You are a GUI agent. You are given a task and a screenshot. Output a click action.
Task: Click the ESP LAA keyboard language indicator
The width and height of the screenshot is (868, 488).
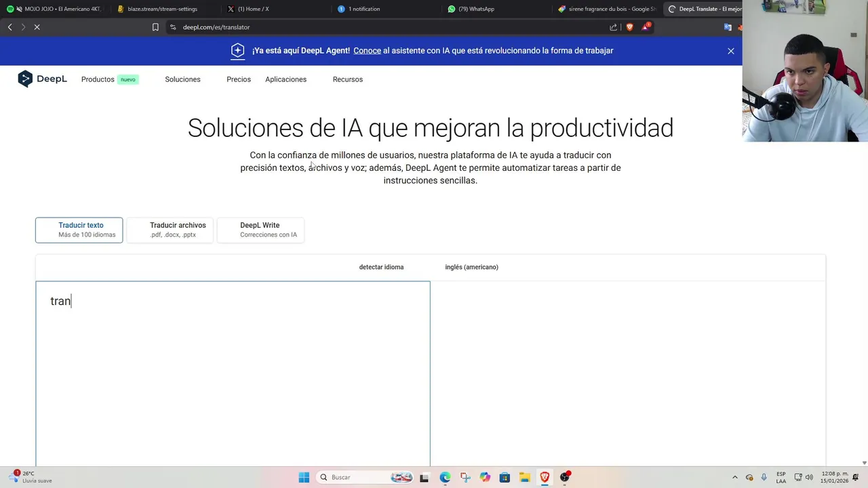pyautogui.click(x=781, y=477)
